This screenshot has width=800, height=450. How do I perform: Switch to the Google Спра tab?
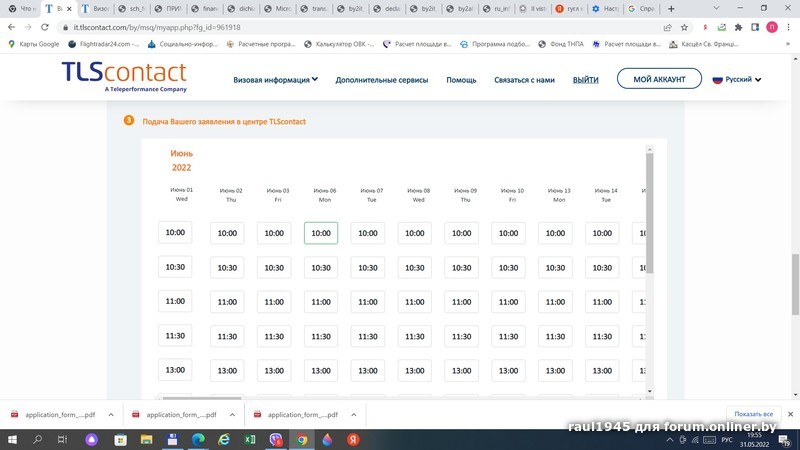click(x=642, y=9)
